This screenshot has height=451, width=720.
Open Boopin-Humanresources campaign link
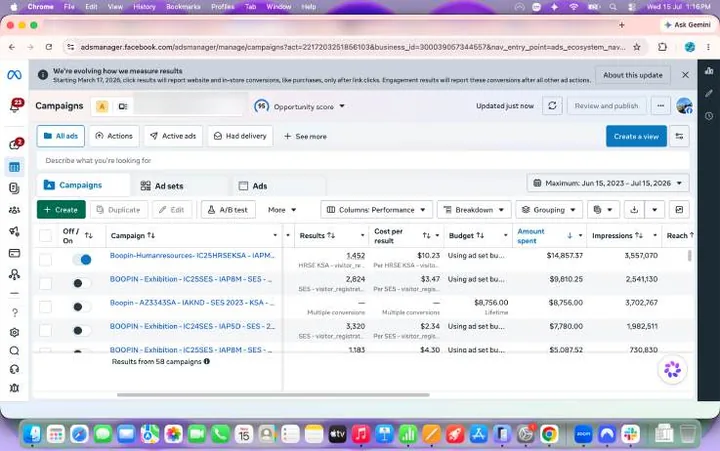pyautogui.click(x=192, y=255)
